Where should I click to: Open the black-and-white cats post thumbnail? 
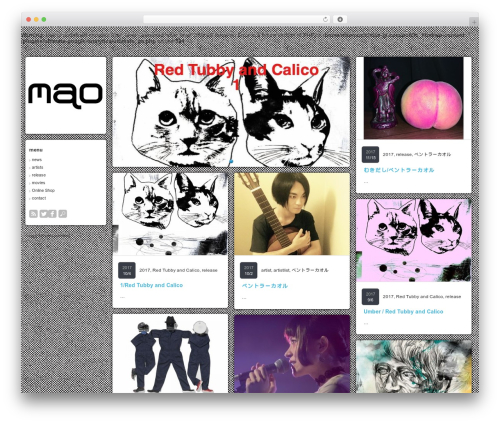170,214
